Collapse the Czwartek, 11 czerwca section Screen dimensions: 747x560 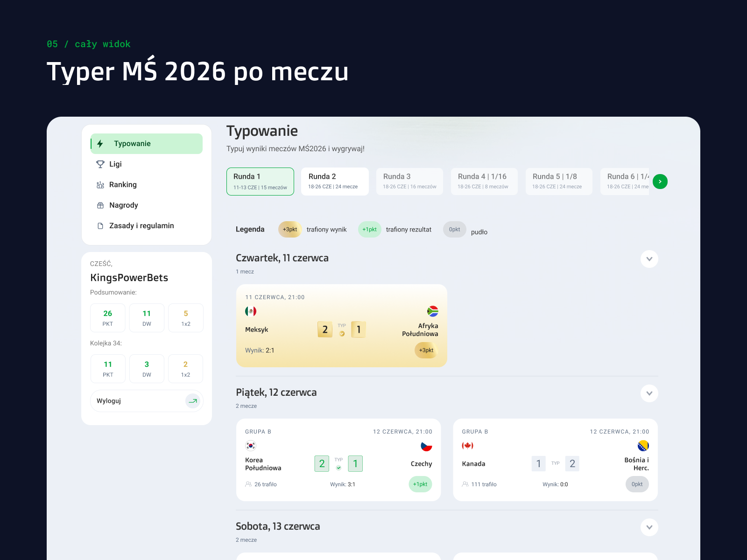coord(649,259)
